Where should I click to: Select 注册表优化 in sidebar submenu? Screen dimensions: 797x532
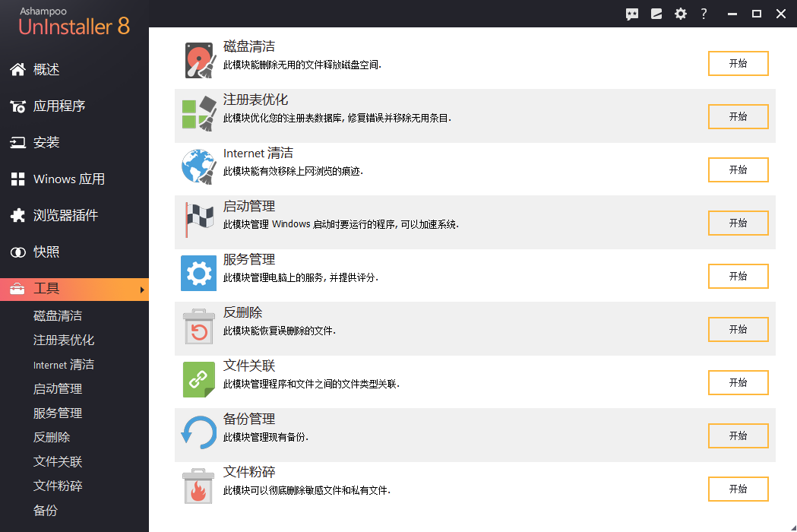(64, 340)
